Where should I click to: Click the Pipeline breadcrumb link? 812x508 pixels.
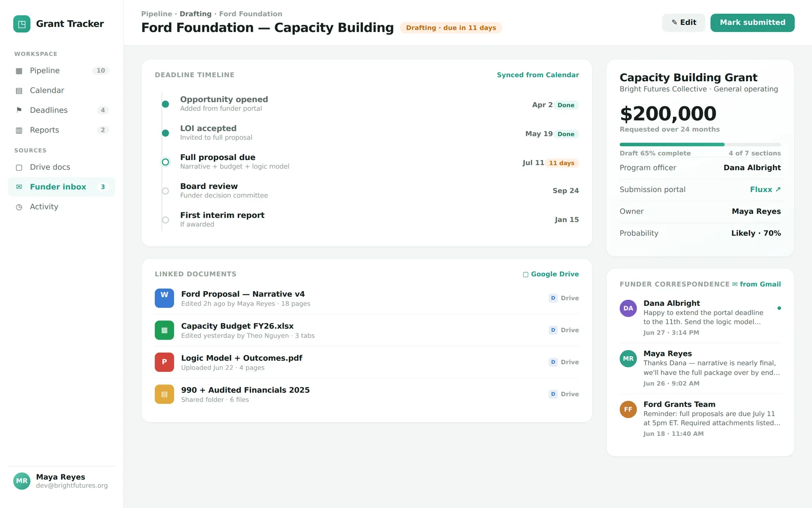pyautogui.click(x=157, y=14)
